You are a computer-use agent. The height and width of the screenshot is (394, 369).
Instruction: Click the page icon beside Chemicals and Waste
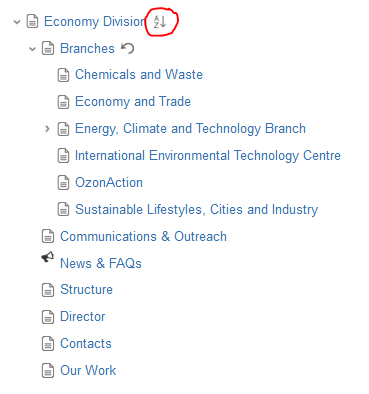tap(63, 75)
